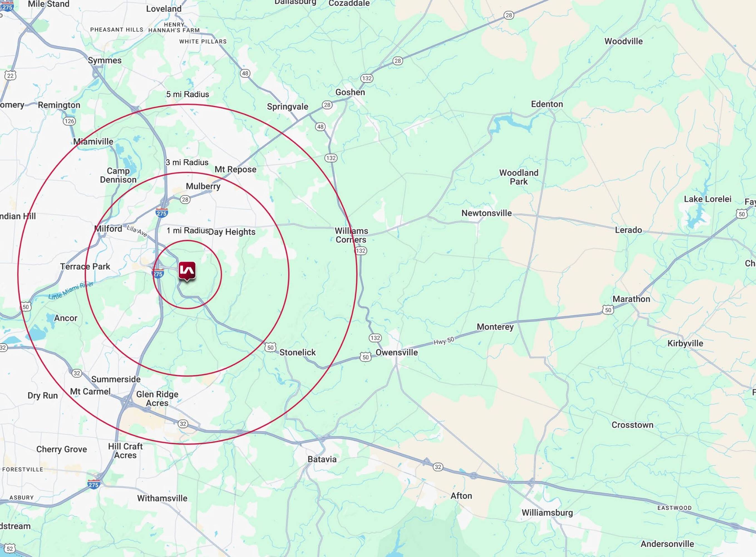Click the Batavia town label
Screen dimensions: 756x557
click(322, 459)
